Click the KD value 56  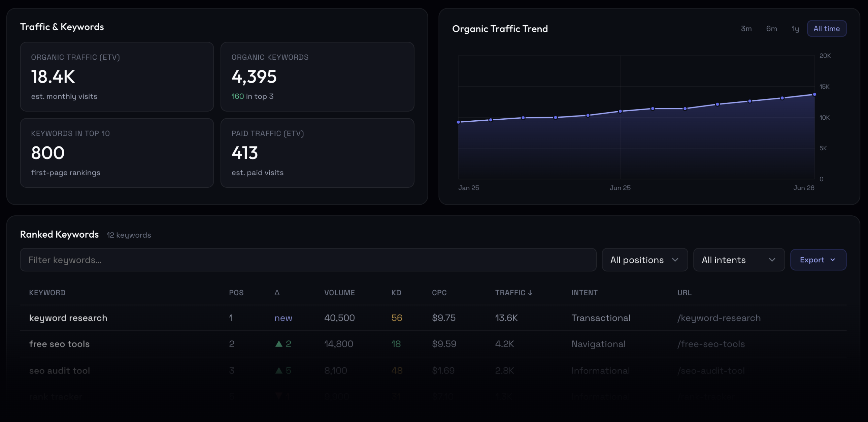tap(397, 318)
